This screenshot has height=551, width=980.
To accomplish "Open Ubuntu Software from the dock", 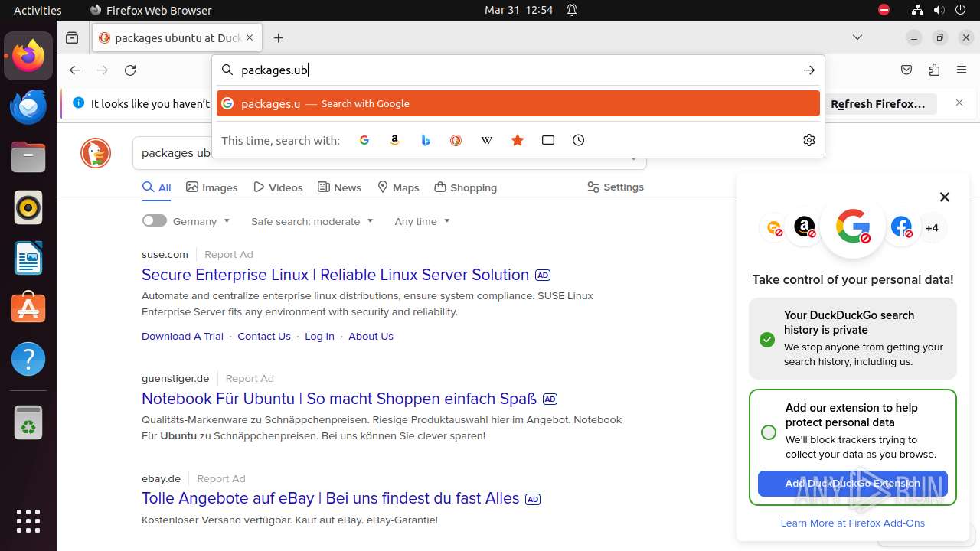I will tap(28, 308).
